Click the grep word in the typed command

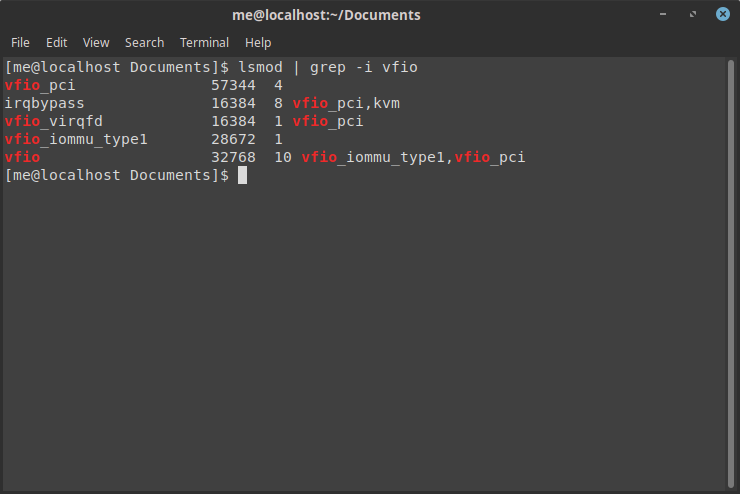[x=328, y=67]
